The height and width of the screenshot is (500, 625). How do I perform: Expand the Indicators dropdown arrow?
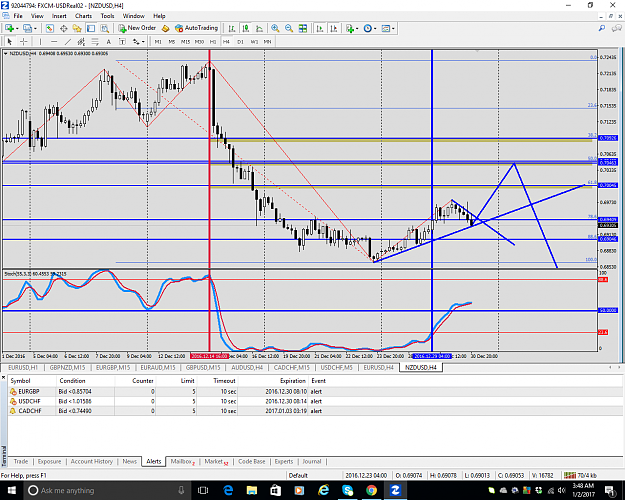pos(357,29)
